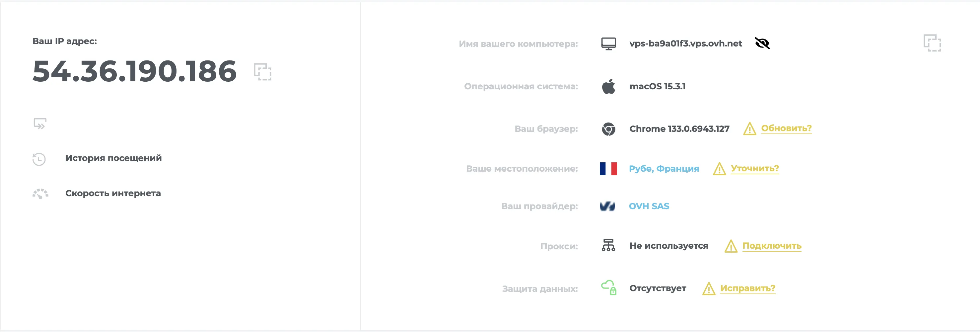Click the Apple macOS icon
This screenshot has height=332, width=980.
click(608, 86)
